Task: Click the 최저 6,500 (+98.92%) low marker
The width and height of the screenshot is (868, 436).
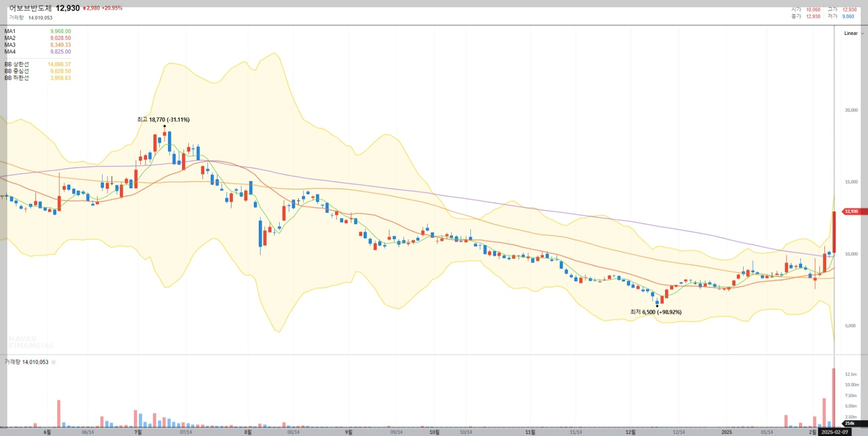Action: (x=656, y=312)
